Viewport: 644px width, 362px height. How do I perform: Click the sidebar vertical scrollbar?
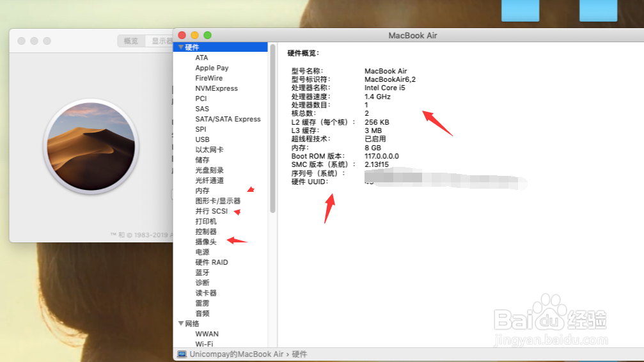coord(272,128)
